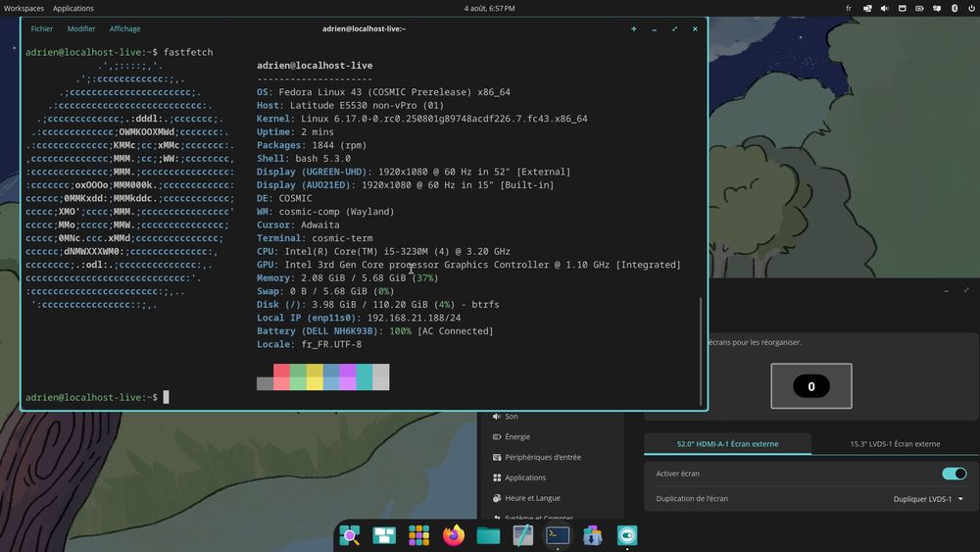980x552 pixels.
Task: Toggle the Activer écran switch
Action: point(954,474)
